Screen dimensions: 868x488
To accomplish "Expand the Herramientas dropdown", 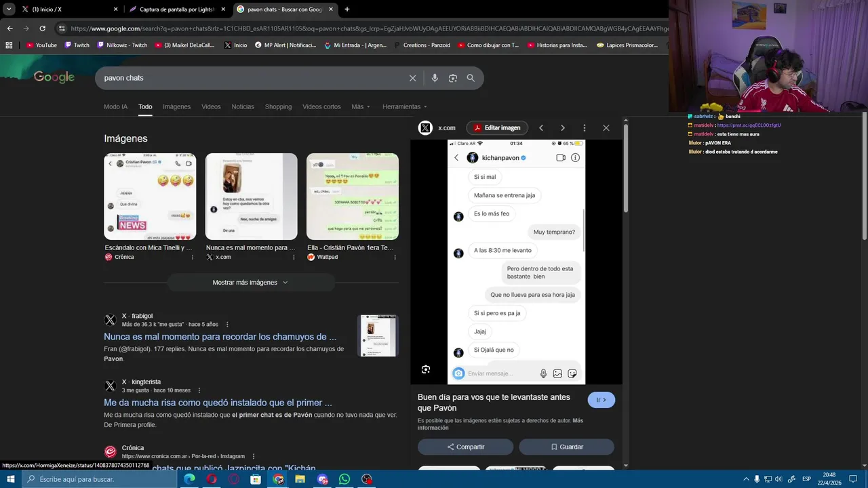I will click(405, 106).
